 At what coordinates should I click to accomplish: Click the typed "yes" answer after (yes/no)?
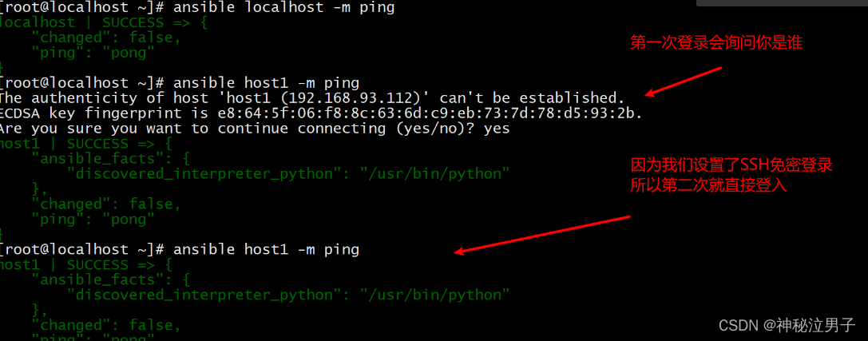(x=497, y=130)
